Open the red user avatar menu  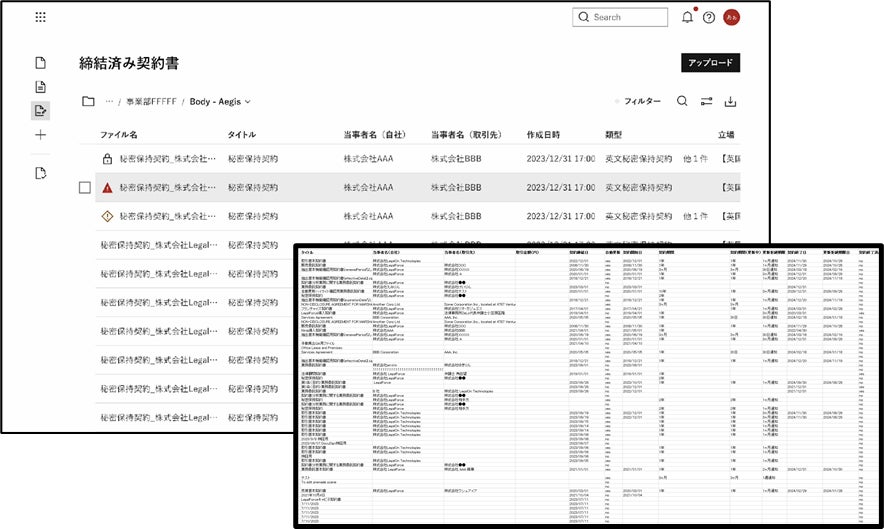coord(731,17)
